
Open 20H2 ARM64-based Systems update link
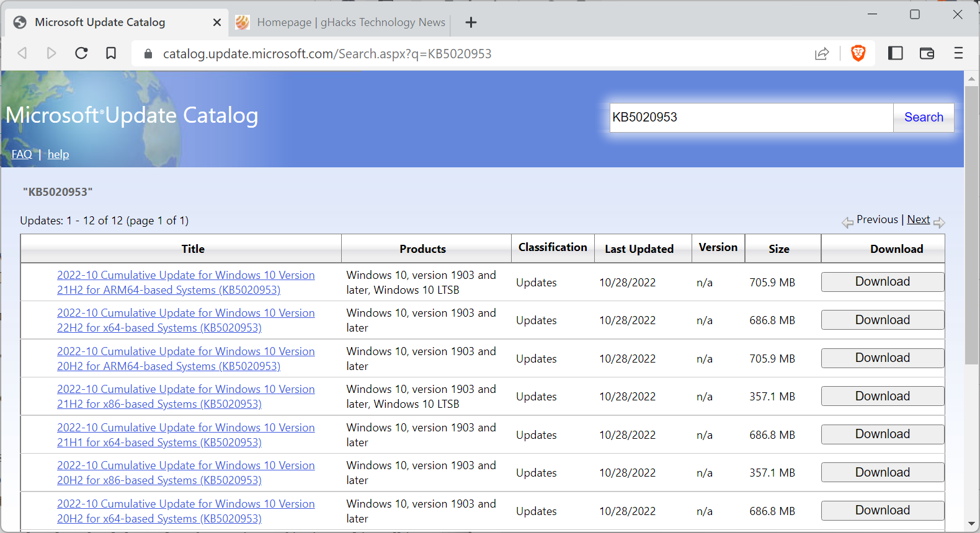(186, 359)
